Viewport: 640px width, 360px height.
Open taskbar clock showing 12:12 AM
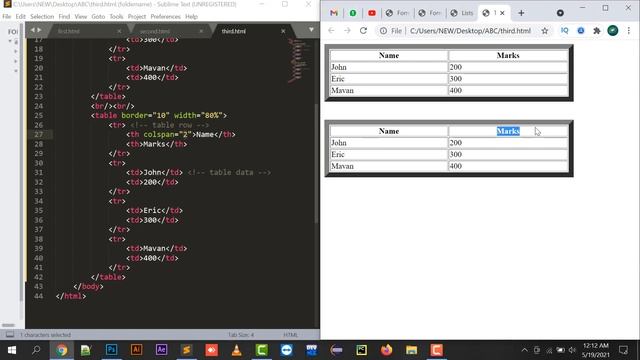(596, 350)
